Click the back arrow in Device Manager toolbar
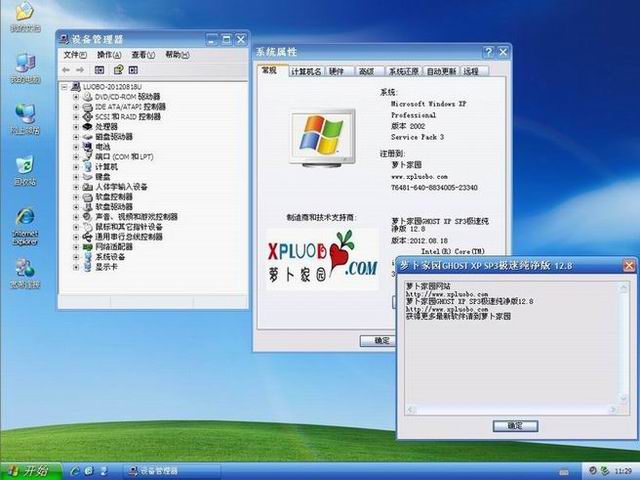This screenshot has width=640, height=480. (x=66, y=70)
